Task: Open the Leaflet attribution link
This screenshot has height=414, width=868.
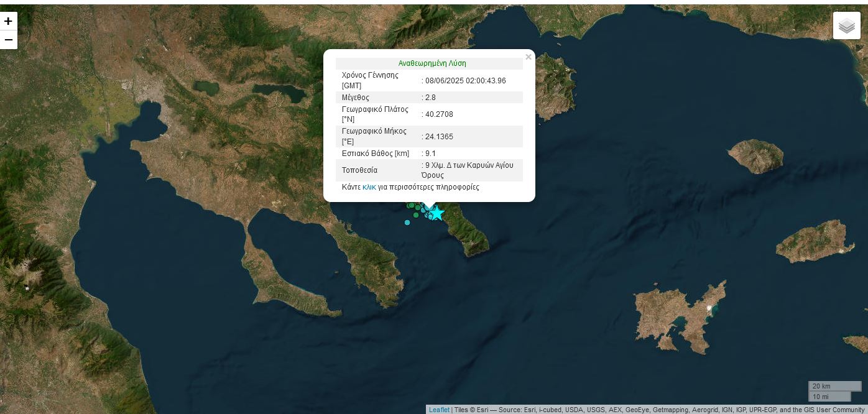Action: point(439,410)
